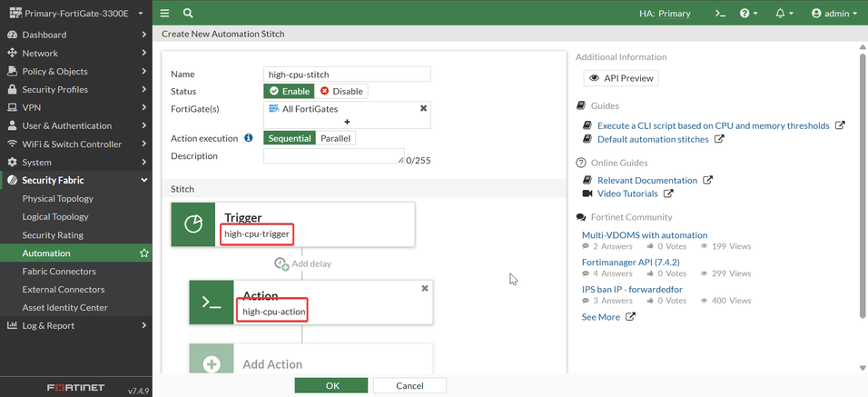Screen dimensions: 868x397
Task: Expand the VPN menu
Action: (76, 107)
